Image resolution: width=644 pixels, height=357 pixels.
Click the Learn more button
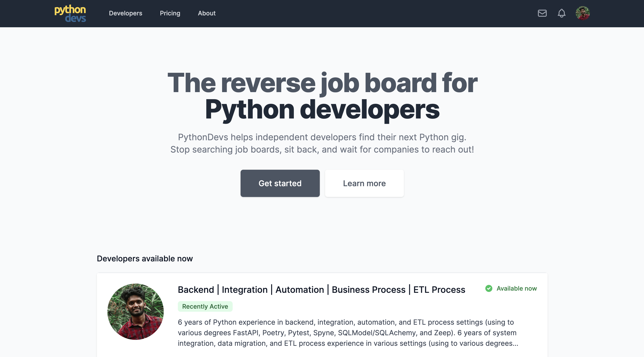364,183
